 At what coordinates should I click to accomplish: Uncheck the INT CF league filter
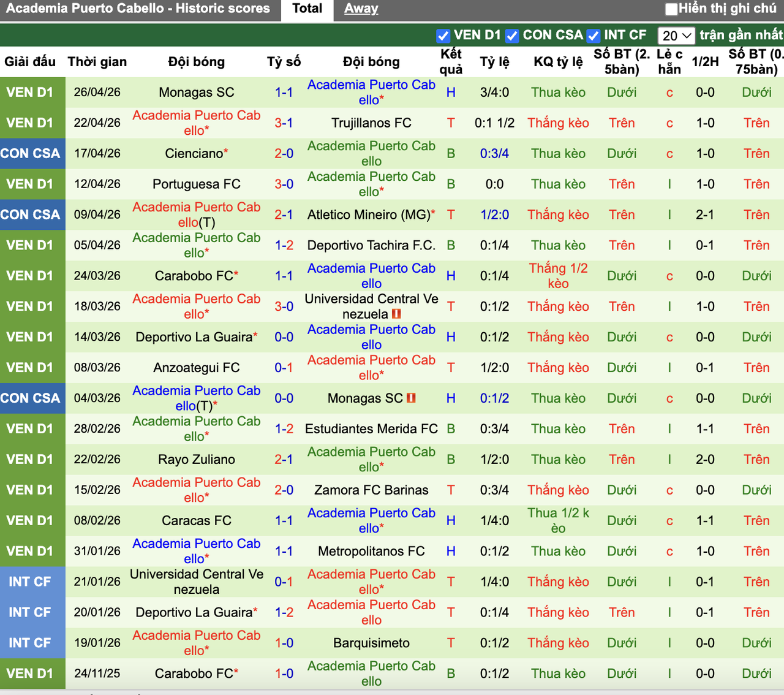(593, 36)
